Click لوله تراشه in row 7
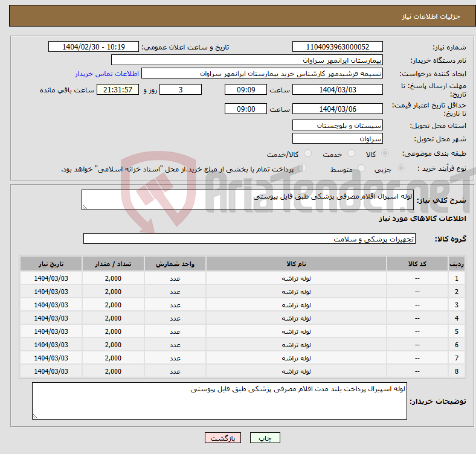The height and width of the screenshot is (454, 476). point(296,358)
